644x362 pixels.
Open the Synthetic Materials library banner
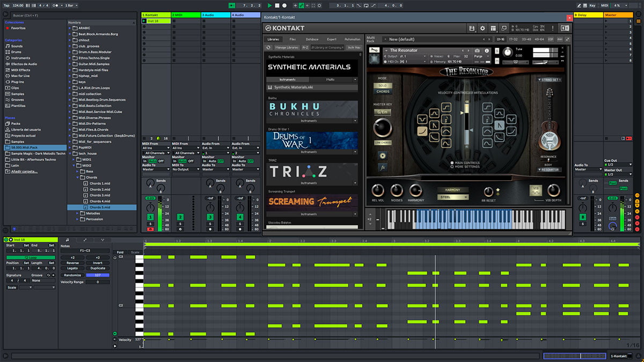[312, 67]
